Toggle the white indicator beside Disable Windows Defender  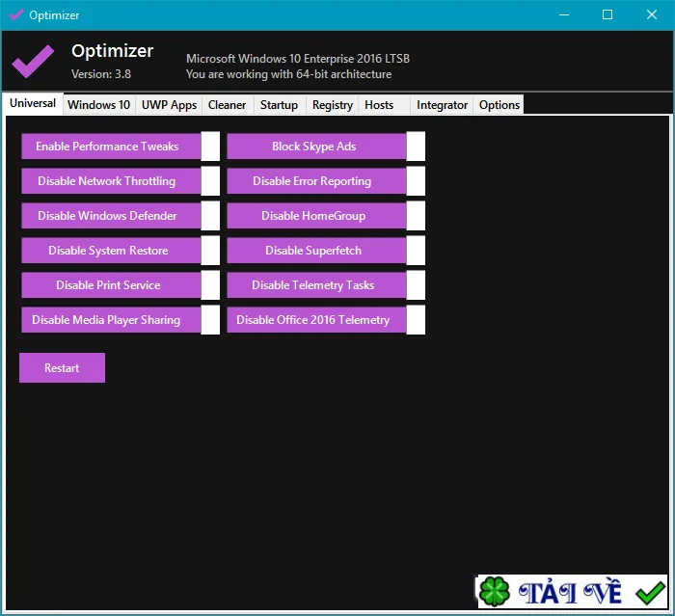tap(210, 216)
